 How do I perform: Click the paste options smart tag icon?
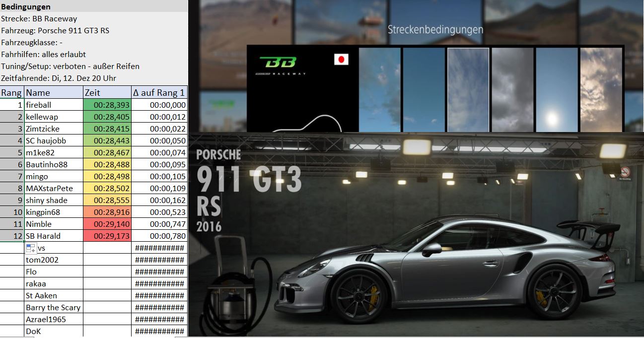31,248
